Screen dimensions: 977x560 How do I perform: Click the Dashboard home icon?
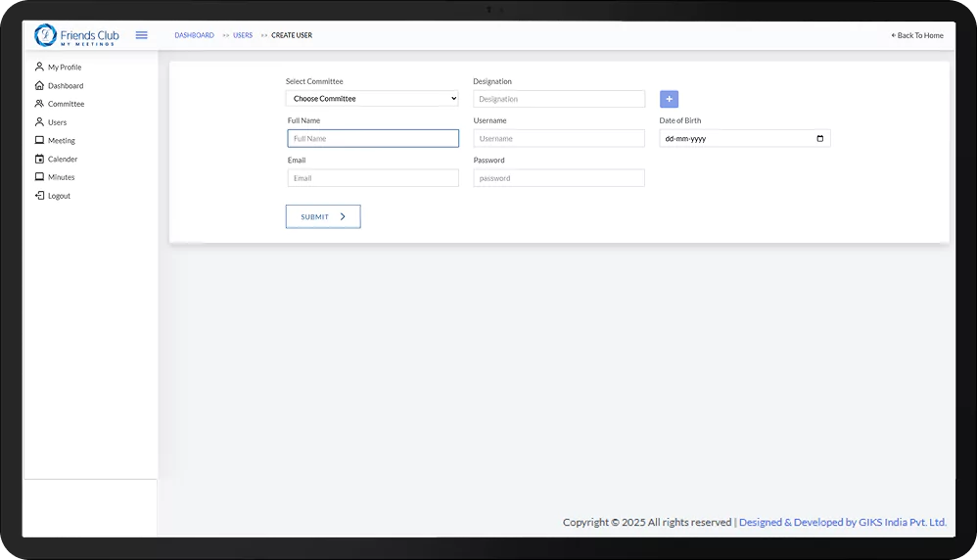click(x=39, y=85)
